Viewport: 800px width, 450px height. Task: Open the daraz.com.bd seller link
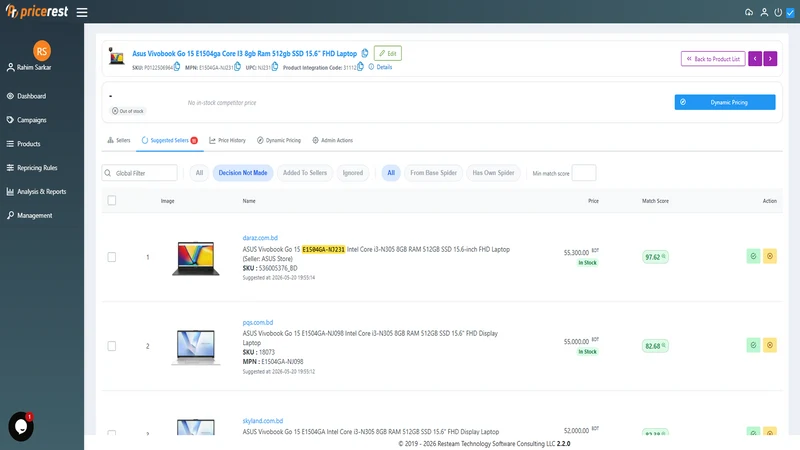pyautogui.click(x=260, y=238)
